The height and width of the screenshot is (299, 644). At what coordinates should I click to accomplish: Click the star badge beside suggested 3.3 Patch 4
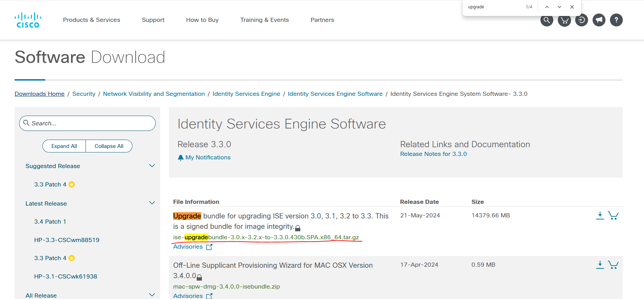72,184
